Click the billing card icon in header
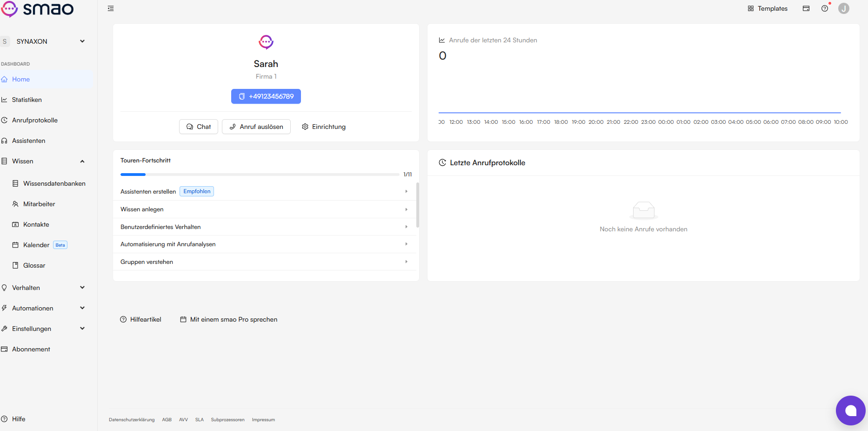The height and width of the screenshot is (431, 868). click(806, 8)
